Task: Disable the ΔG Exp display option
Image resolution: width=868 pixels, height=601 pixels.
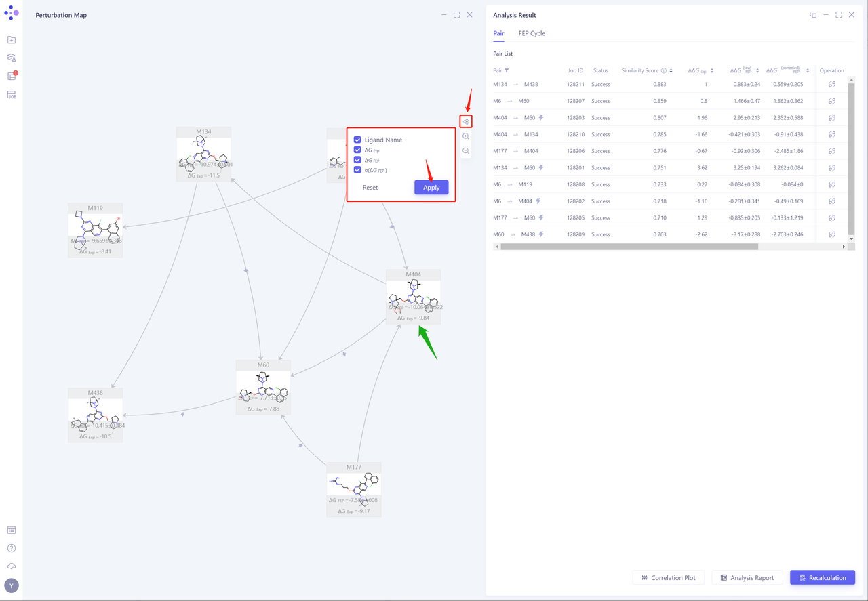Action: [x=357, y=150]
